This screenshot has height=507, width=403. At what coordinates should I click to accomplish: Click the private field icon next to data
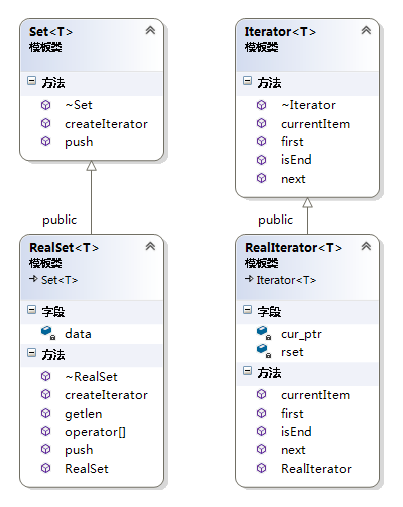pos(48,333)
